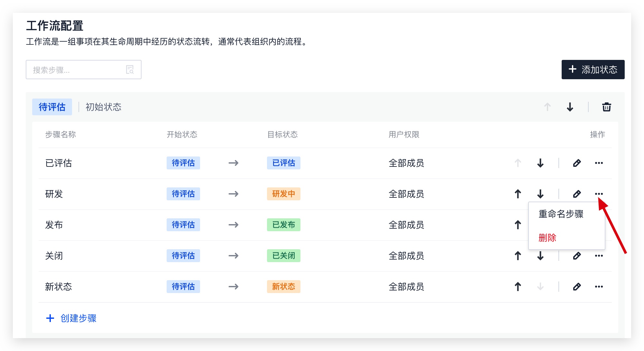This screenshot has height=351, width=644.
Task: Choose 删除 in the open context menu
Action: coord(547,238)
